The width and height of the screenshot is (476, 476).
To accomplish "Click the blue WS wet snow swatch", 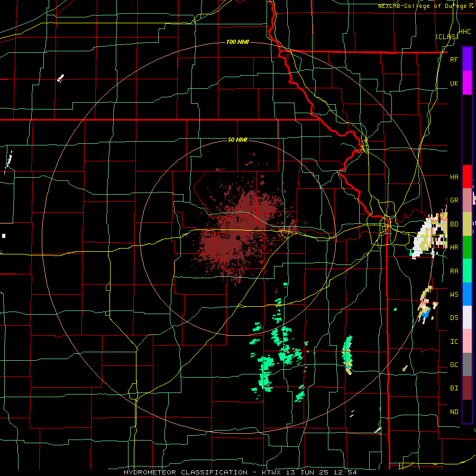I will click(467, 294).
